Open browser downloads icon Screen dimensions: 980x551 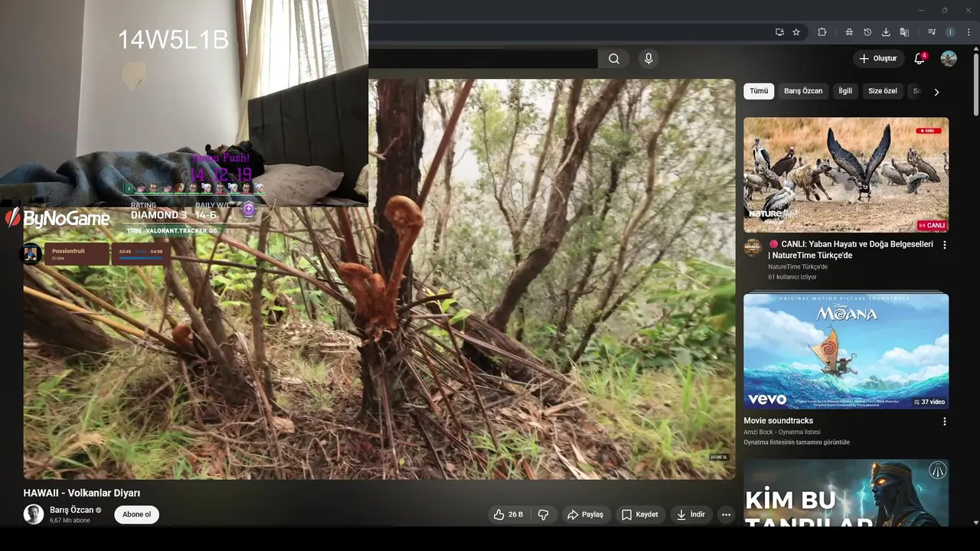pos(886,32)
